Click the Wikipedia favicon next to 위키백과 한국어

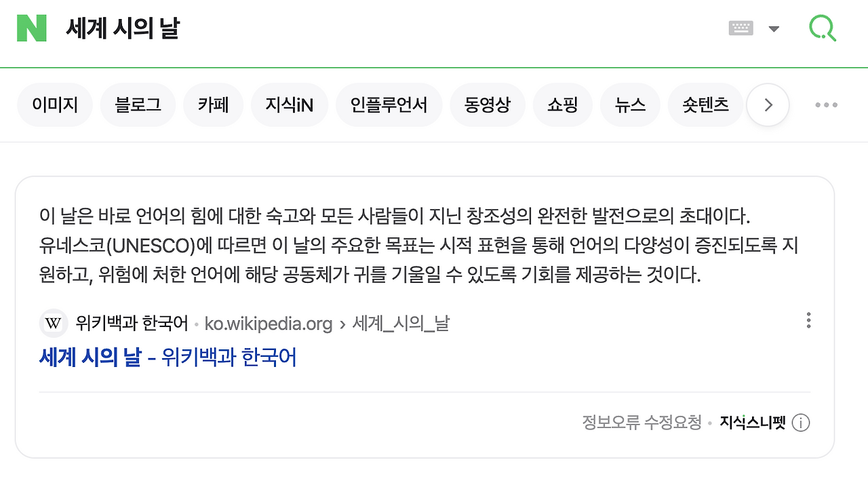(54, 324)
